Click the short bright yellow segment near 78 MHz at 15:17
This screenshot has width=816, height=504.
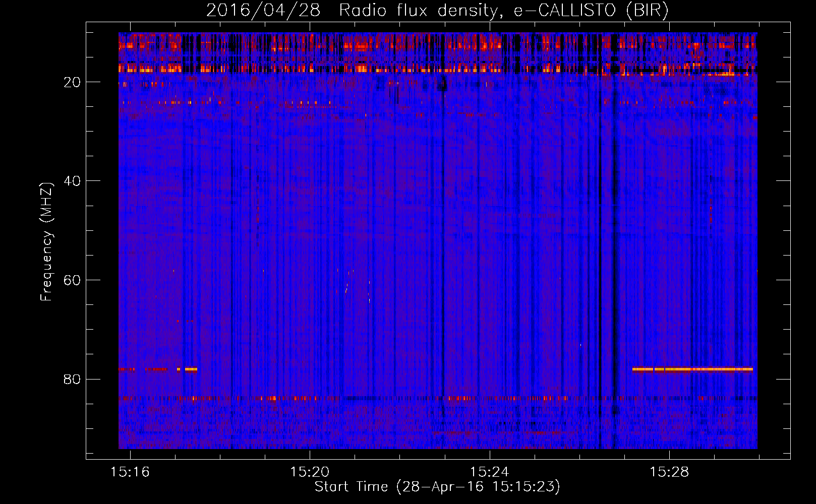click(x=191, y=369)
